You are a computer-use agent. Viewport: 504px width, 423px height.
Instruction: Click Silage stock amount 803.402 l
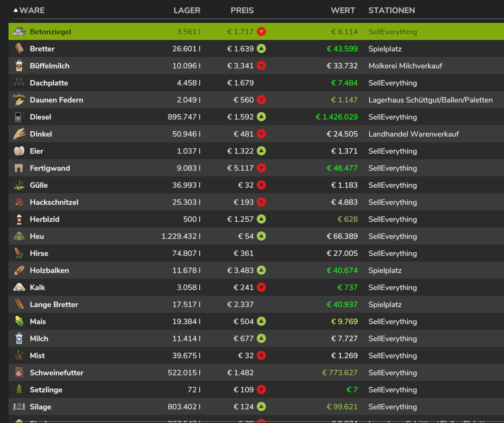coord(184,407)
